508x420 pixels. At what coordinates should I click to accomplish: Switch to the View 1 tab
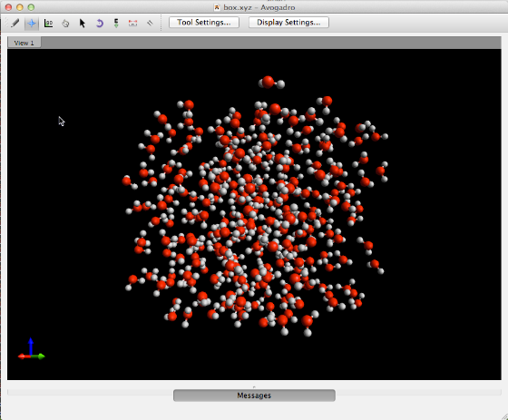(x=24, y=43)
